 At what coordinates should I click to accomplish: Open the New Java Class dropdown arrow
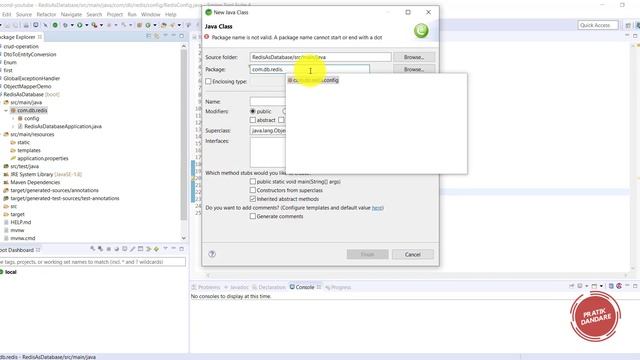pos(155,25)
